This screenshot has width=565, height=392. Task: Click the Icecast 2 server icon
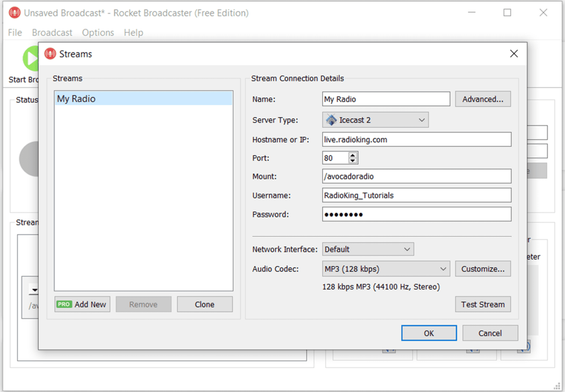pyautogui.click(x=331, y=120)
